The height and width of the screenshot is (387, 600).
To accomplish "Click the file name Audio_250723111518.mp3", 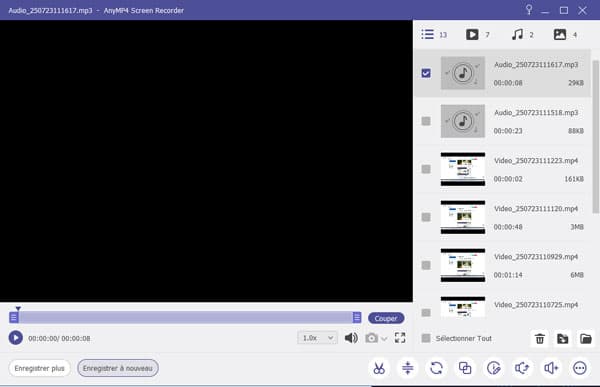I will (536, 113).
